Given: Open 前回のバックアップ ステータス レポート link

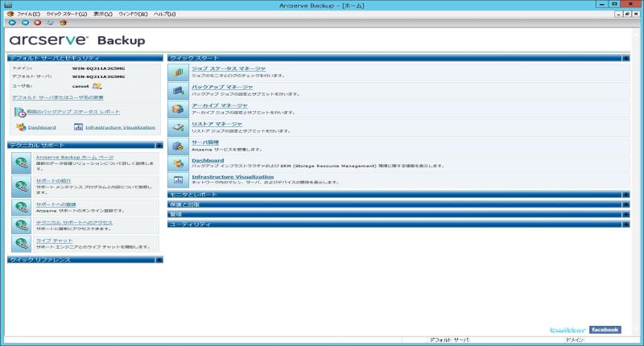Looking at the screenshot, I should click(73, 112).
